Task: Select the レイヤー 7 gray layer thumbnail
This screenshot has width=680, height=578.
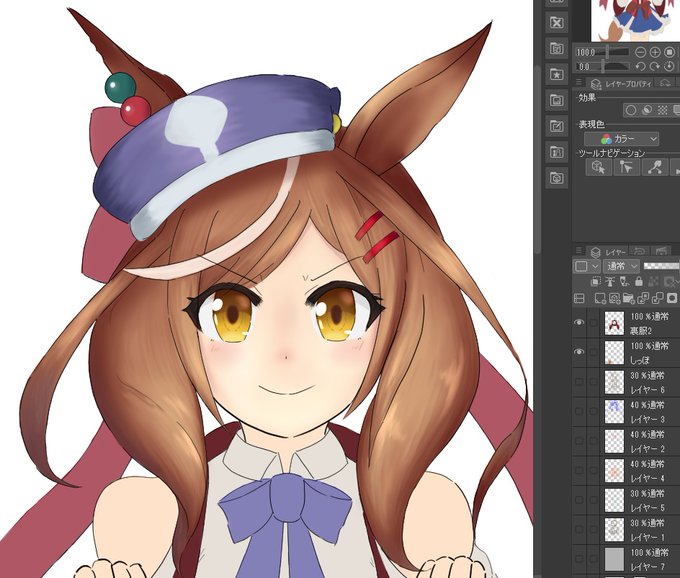Action: coord(614,559)
